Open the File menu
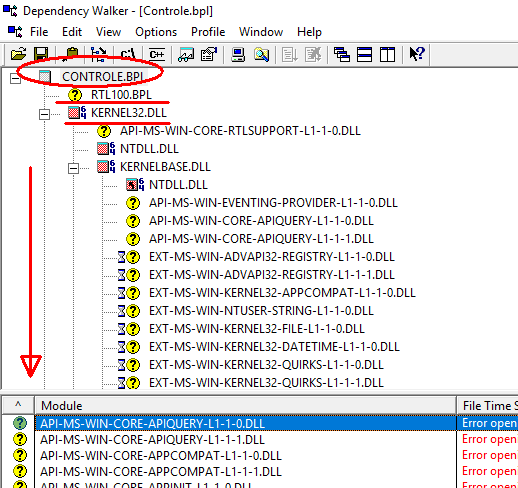Viewport: 518px width, 488px height. point(39,32)
